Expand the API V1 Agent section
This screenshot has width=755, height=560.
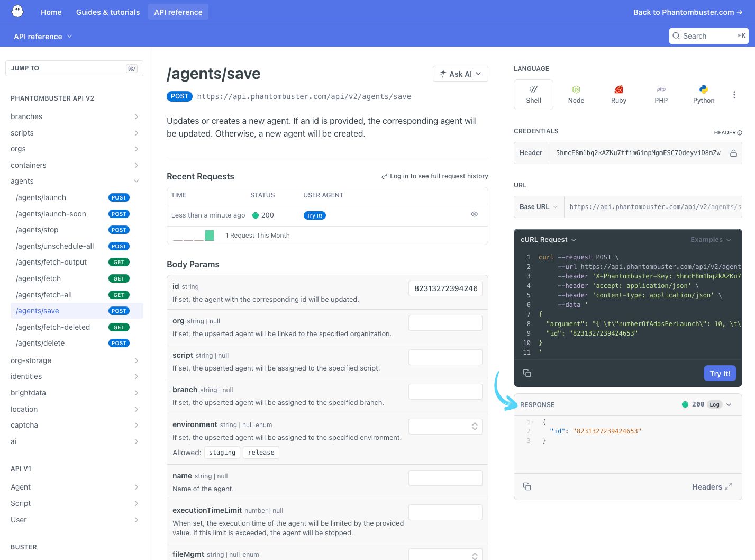point(136,487)
